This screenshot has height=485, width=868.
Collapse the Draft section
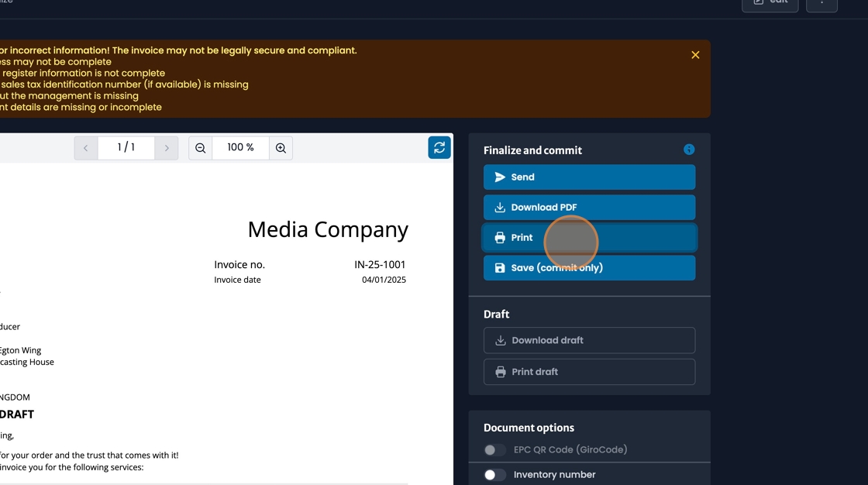coord(496,314)
